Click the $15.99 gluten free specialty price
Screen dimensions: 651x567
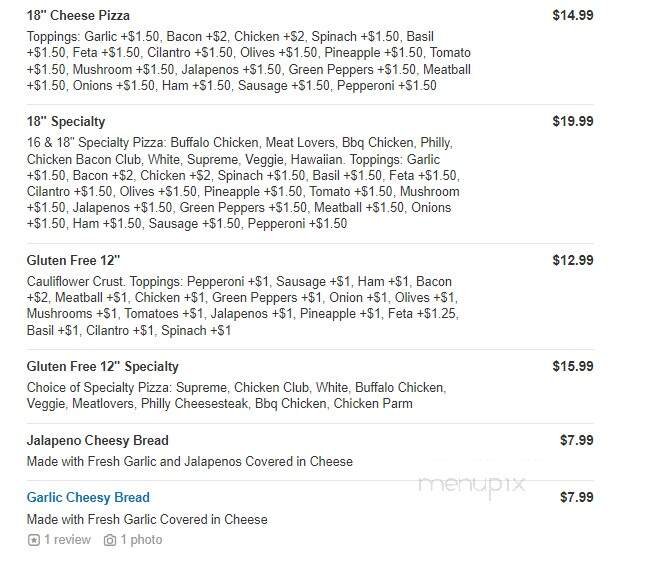pyautogui.click(x=572, y=366)
